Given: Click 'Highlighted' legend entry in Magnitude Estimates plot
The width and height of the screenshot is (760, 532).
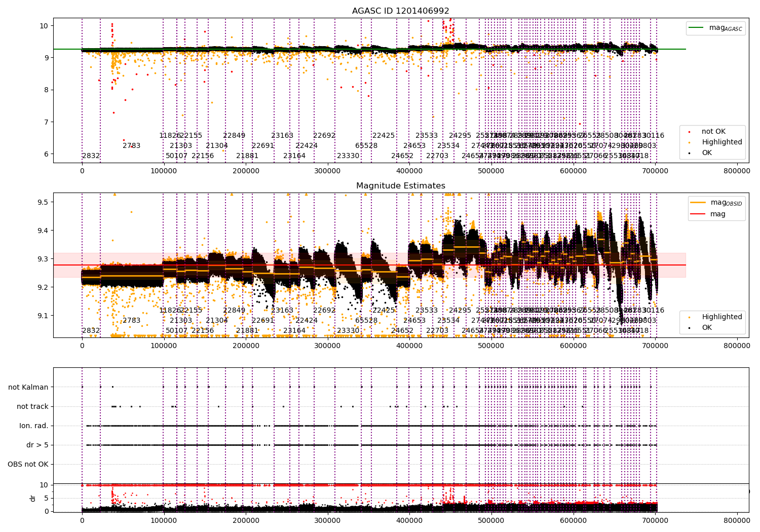Looking at the screenshot, I should coord(721,317).
